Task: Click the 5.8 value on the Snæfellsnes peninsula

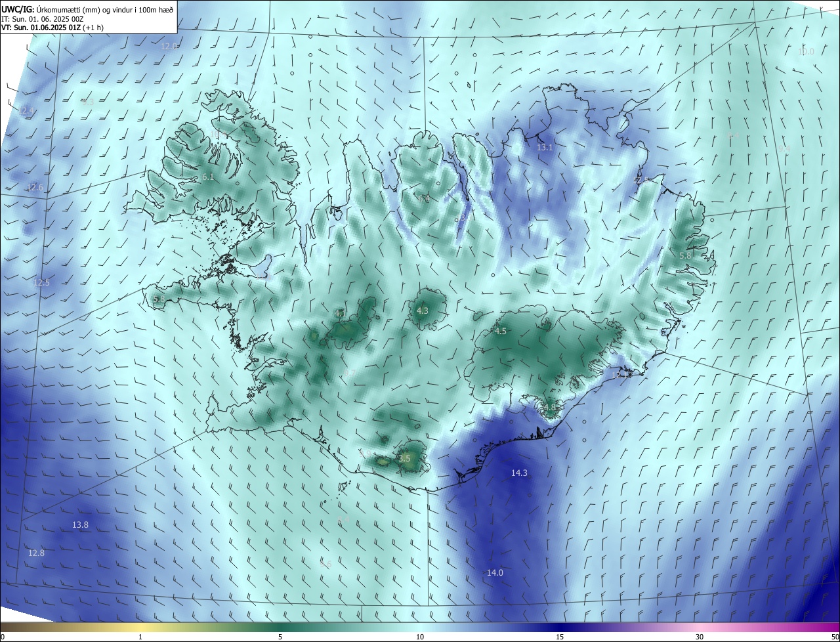Action: coord(159,299)
